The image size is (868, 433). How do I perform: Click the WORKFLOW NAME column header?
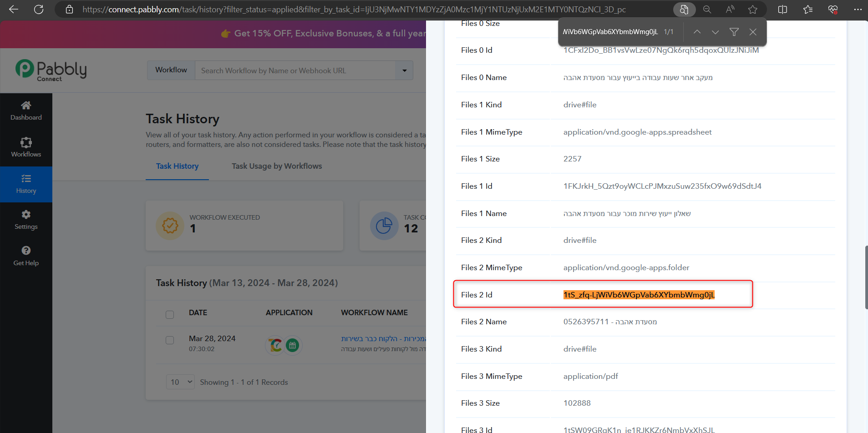(x=374, y=312)
